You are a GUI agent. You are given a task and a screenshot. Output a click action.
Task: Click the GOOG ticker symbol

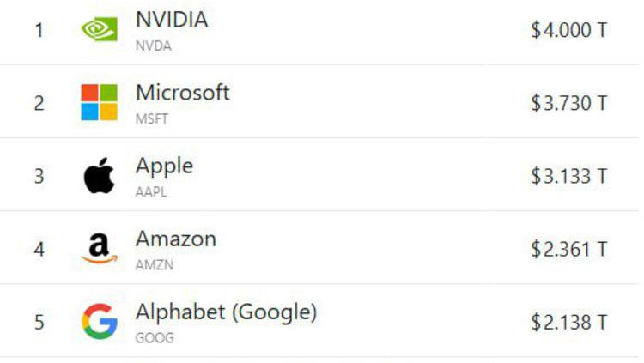[155, 338]
